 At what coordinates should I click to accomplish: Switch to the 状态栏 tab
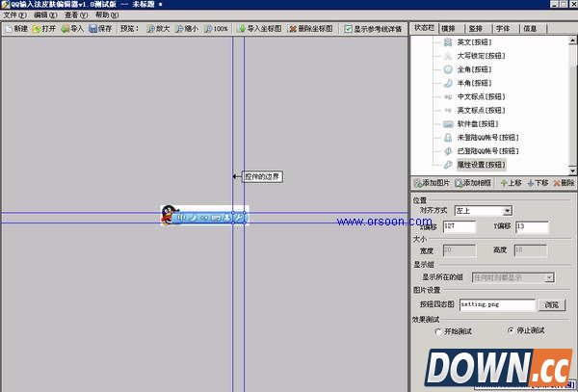(x=424, y=28)
